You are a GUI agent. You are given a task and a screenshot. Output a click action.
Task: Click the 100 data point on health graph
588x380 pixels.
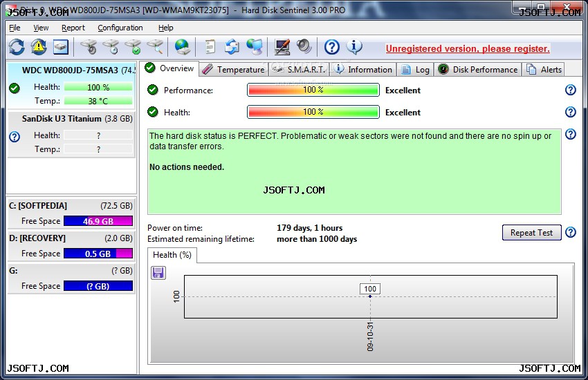point(370,296)
